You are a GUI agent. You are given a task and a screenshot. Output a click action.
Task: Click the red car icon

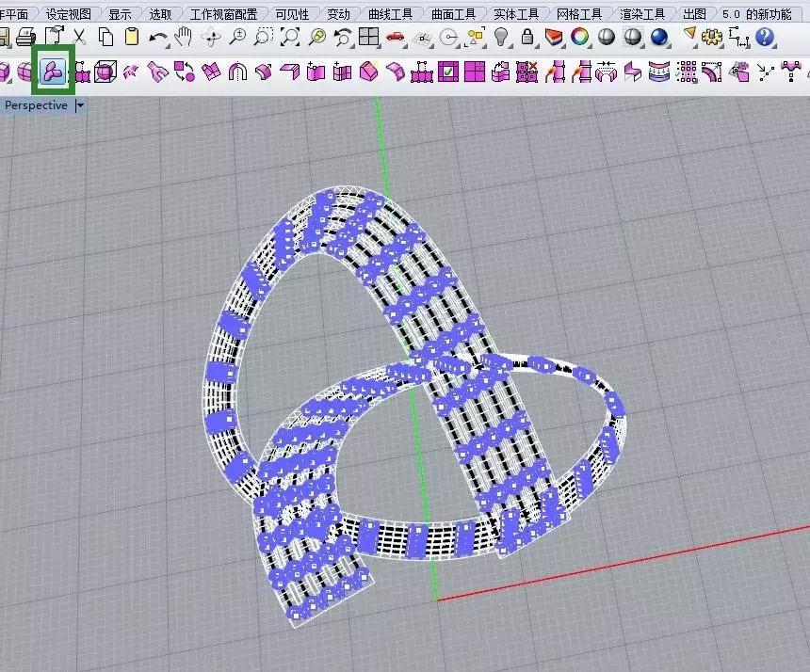point(396,36)
